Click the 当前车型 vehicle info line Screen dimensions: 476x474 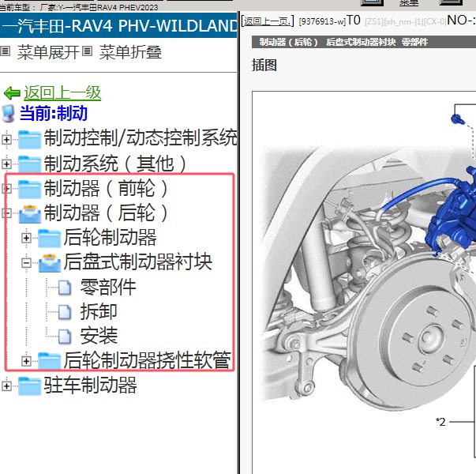click(79, 8)
